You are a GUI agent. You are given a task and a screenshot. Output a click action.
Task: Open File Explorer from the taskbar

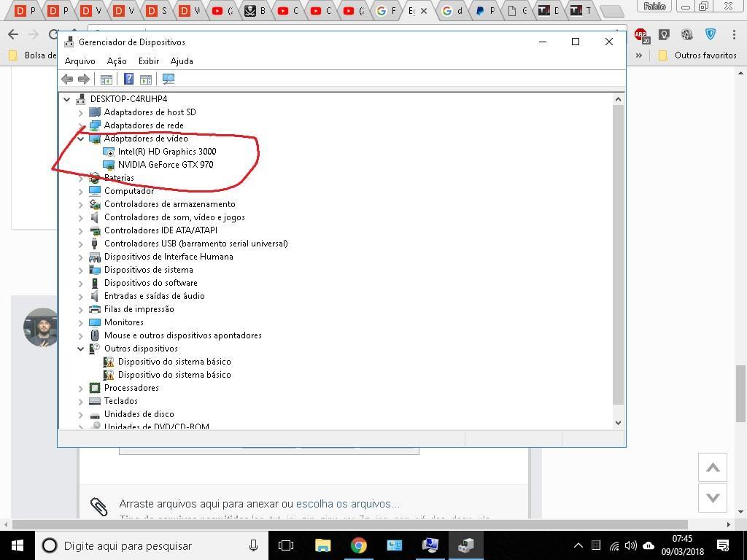coord(322,545)
